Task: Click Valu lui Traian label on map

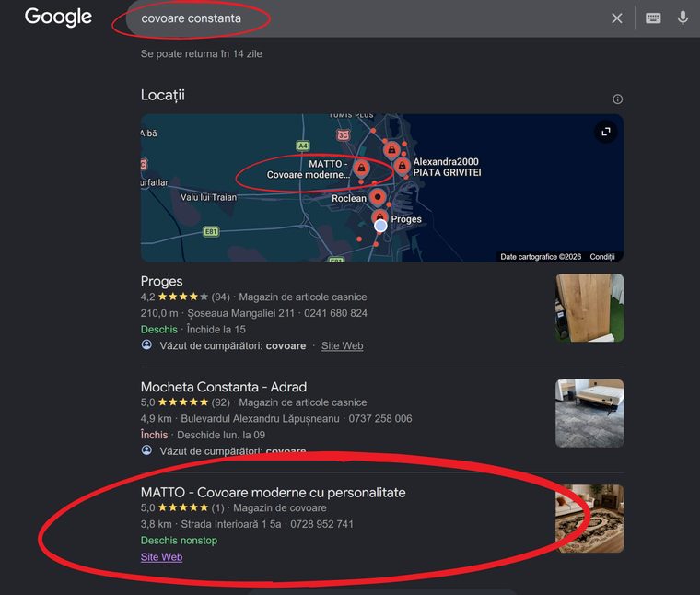Action: coord(208,197)
